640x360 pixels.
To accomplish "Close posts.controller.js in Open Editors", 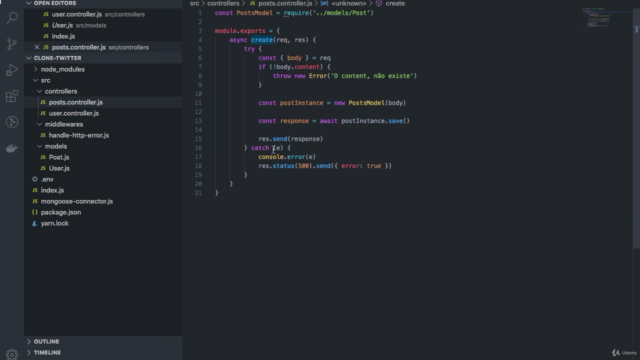I will [37, 47].
